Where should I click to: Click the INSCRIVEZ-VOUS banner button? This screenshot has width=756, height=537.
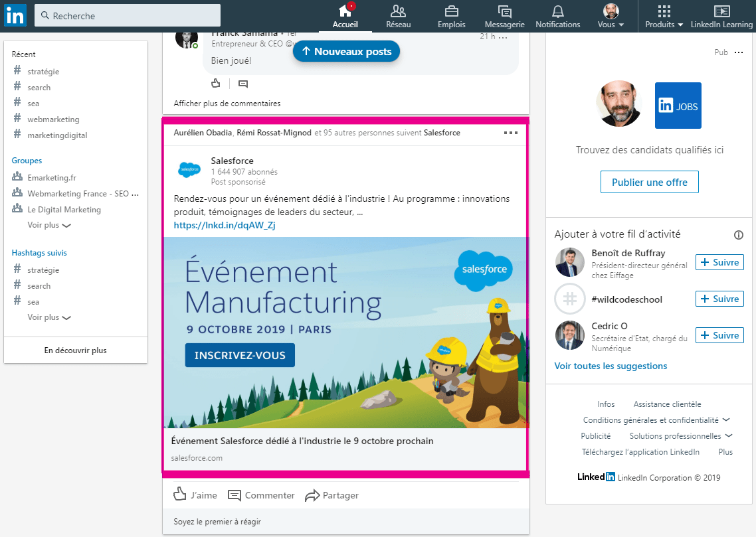pyautogui.click(x=240, y=355)
